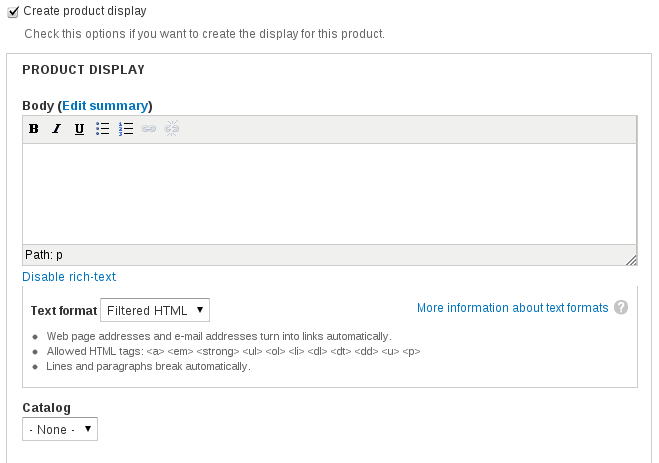
Task: Toggle bold formatting in Body editor
Action: pos(34,129)
